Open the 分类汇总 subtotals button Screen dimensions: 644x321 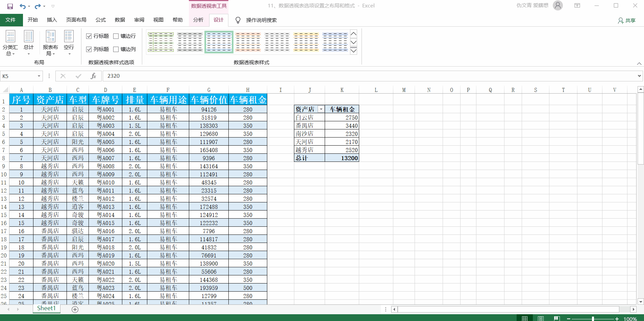tap(10, 43)
